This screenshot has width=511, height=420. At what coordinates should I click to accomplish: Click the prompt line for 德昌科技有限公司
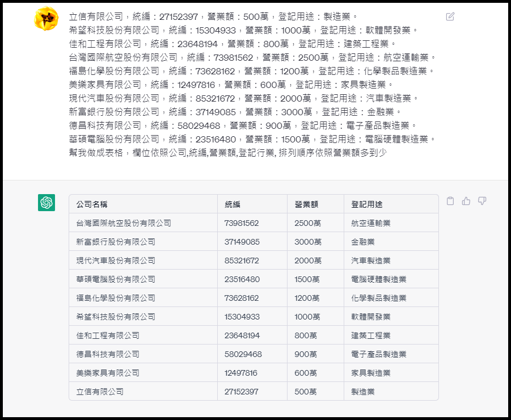pos(243,125)
